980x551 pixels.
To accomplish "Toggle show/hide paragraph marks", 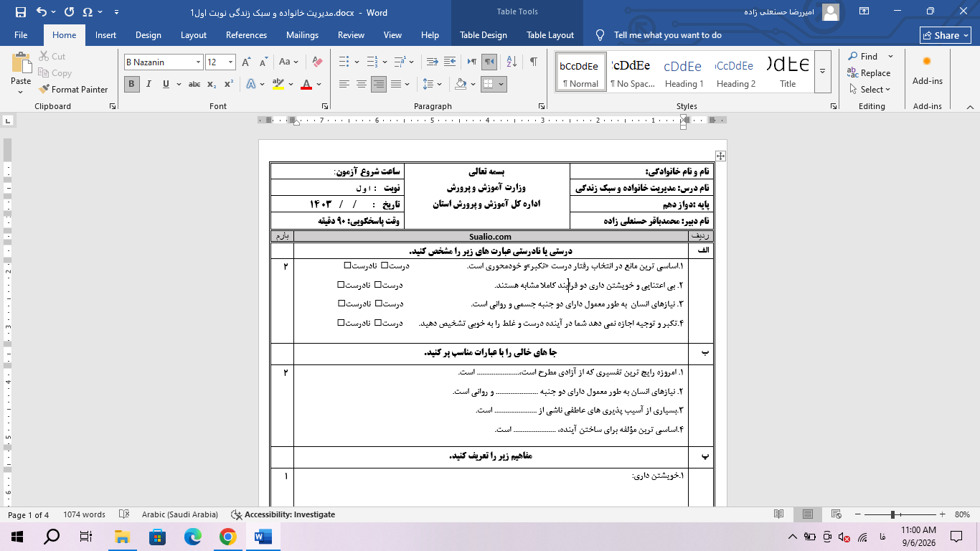I will click(533, 62).
